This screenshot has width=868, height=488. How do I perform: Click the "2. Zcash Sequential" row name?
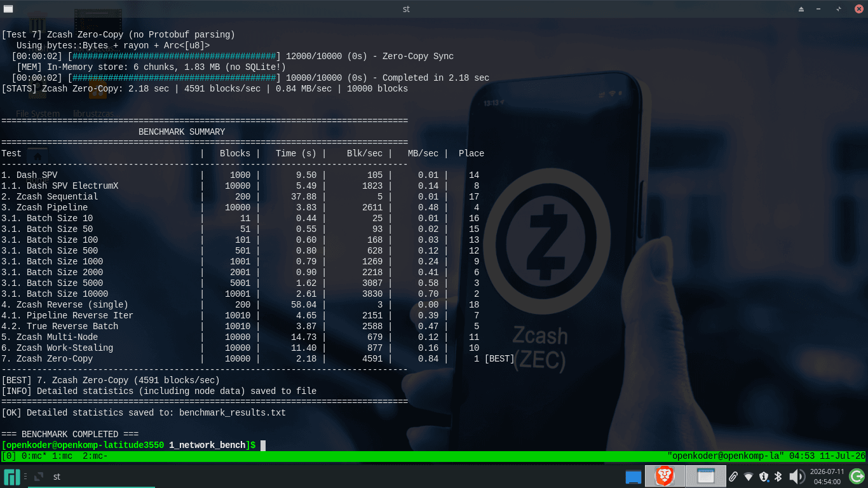tap(50, 196)
